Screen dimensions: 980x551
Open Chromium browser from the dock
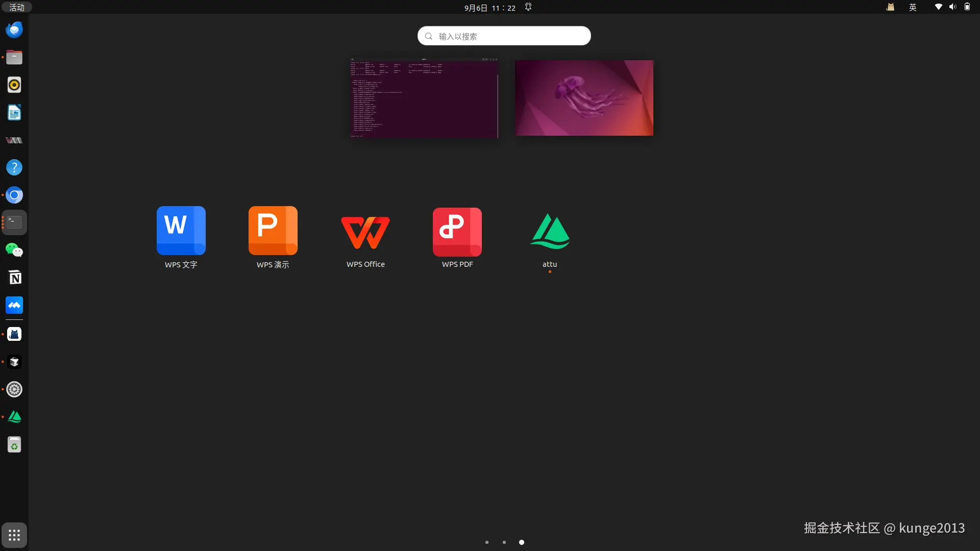click(14, 195)
